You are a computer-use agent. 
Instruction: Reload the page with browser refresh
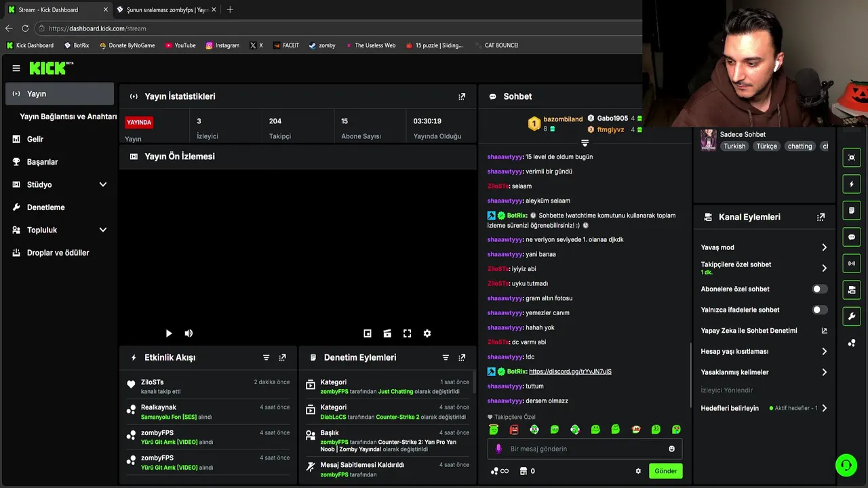(25, 28)
